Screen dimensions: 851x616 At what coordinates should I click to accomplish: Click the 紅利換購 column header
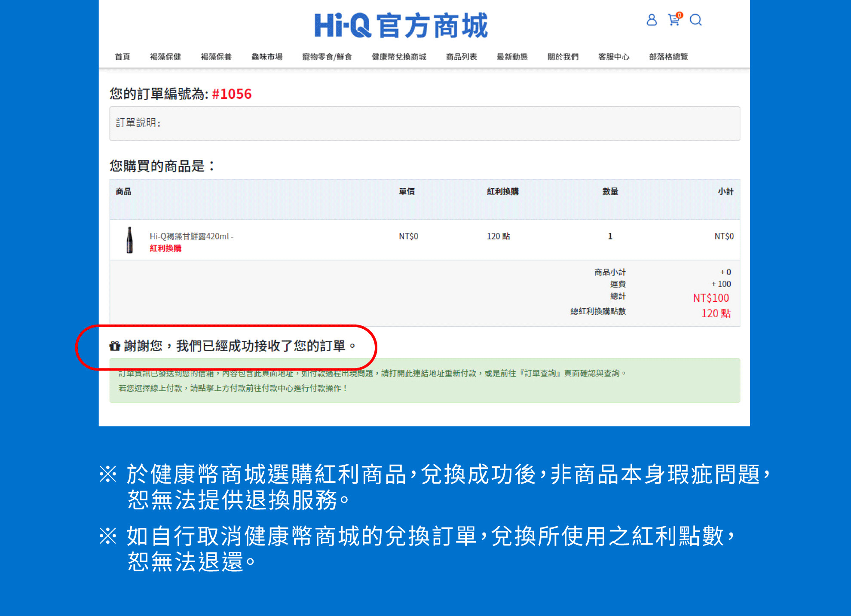503,192
